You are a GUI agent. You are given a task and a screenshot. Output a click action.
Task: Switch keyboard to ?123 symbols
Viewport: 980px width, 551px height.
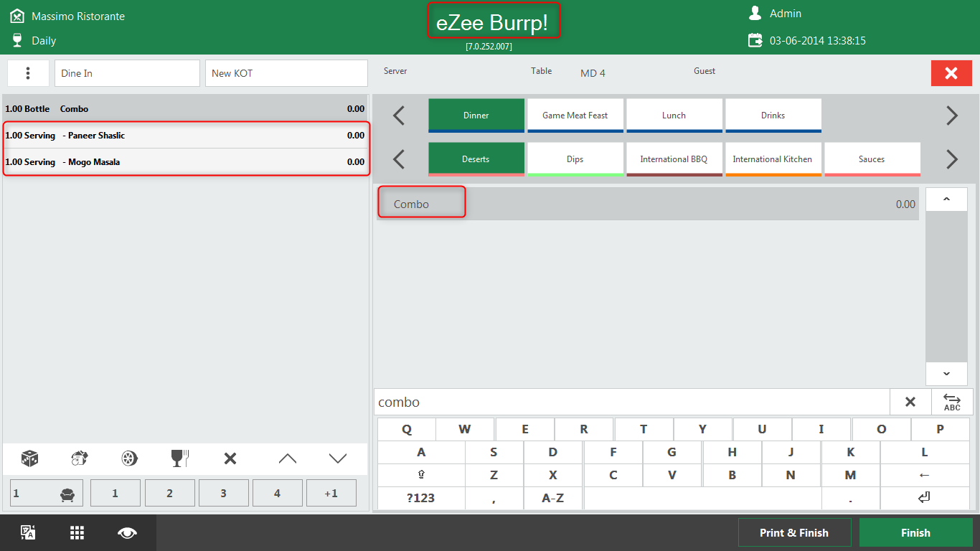421,498
